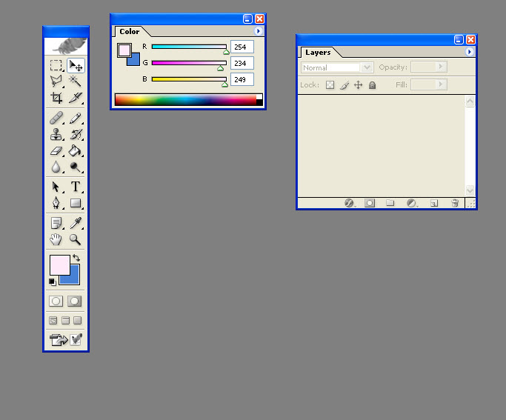The image size is (506, 420).
Task: Switch to Quick Mask mode
Action: click(75, 301)
